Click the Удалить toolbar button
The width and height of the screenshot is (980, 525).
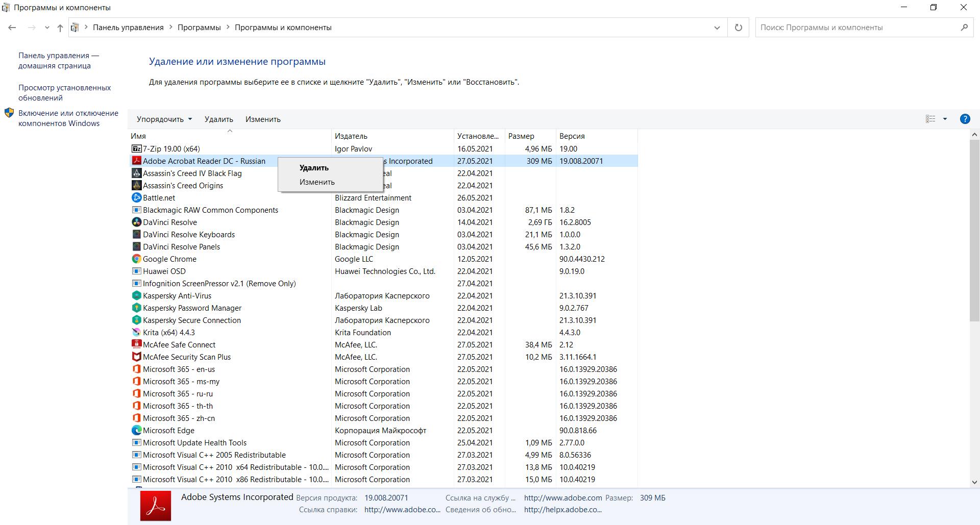point(219,119)
